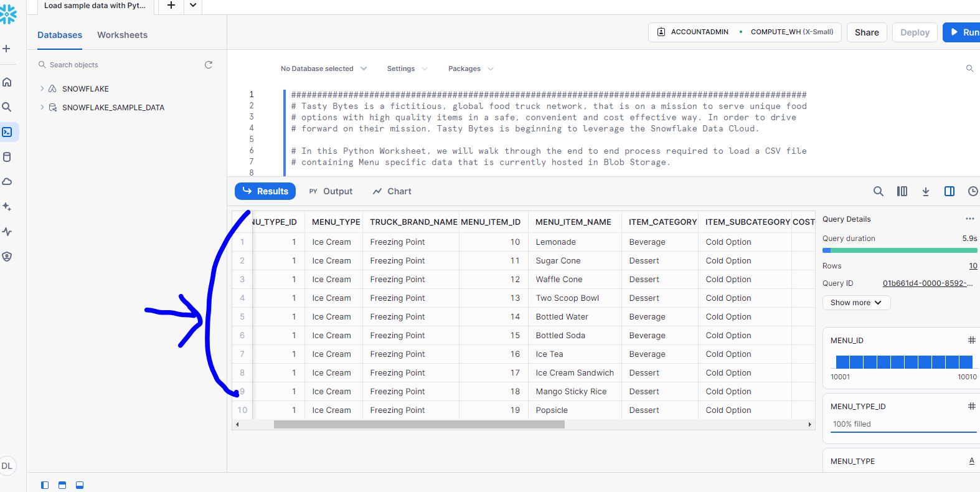980x492 pixels.
Task: Click the results horizontal scrollbar thumb
Action: (419, 424)
